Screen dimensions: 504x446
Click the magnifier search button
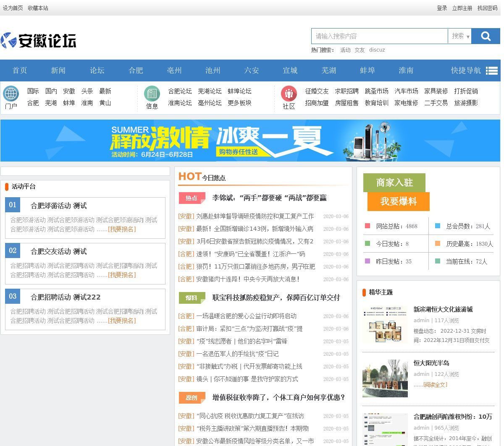[x=486, y=36]
